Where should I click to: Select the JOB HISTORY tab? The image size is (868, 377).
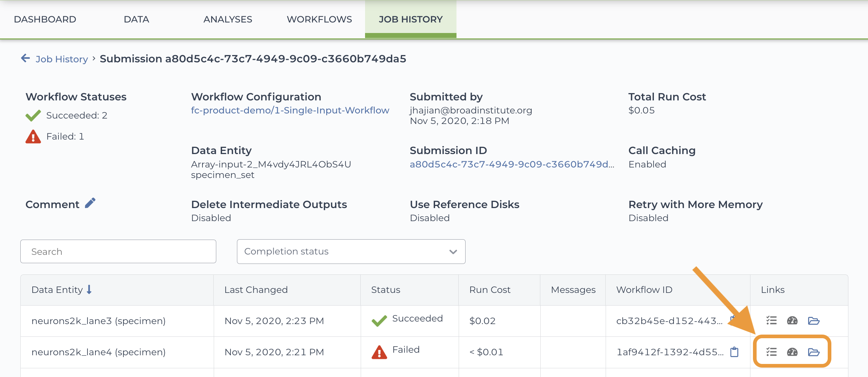(411, 19)
